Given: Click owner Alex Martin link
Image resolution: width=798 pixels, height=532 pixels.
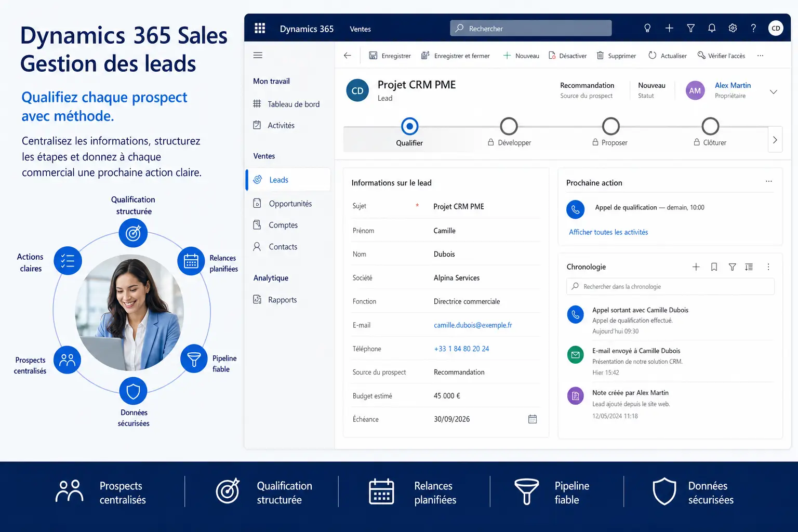Looking at the screenshot, I should (733, 85).
